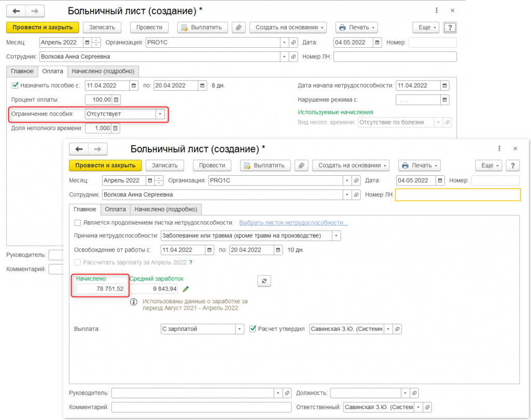Click the green Используемые начисления link
531x420 pixels.
tap(335, 112)
